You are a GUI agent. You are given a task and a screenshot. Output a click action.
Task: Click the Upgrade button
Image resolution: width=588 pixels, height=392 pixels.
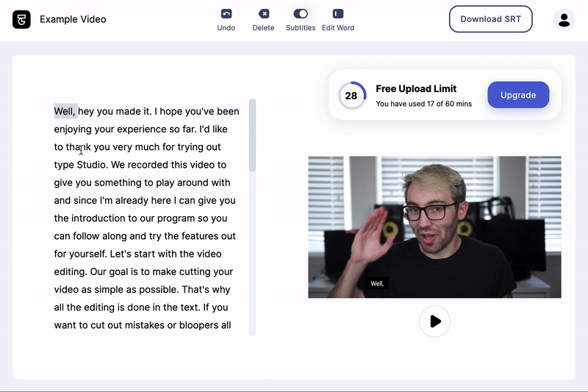tap(518, 95)
